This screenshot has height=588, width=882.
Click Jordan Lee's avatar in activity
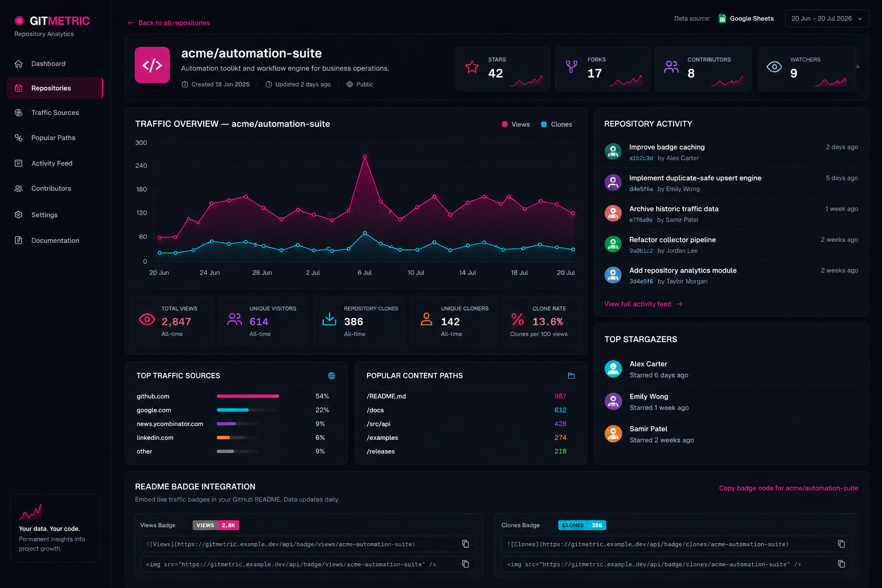pyautogui.click(x=613, y=244)
